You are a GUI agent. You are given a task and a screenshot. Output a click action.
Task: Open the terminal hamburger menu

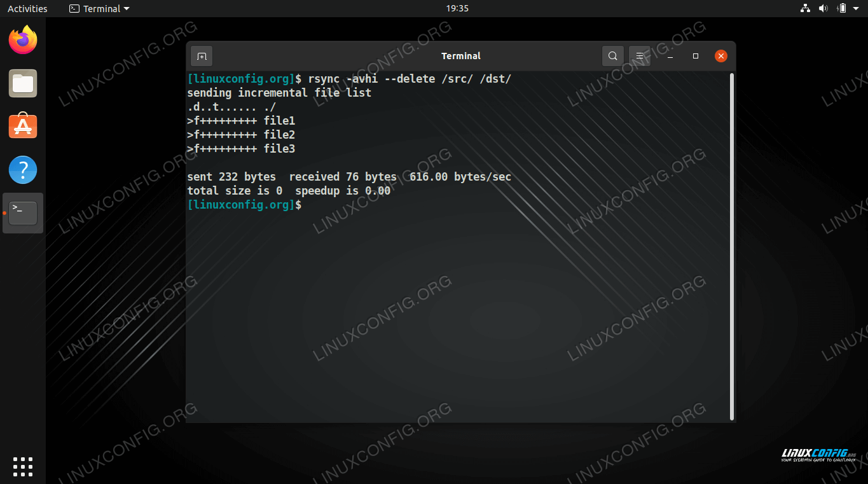point(640,56)
